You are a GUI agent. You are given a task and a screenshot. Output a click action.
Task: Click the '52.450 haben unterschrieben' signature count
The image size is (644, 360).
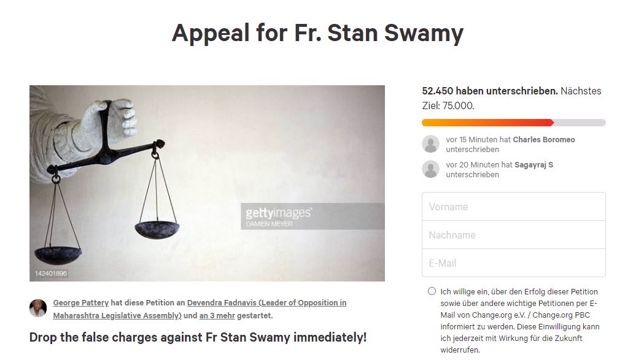[489, 91]
